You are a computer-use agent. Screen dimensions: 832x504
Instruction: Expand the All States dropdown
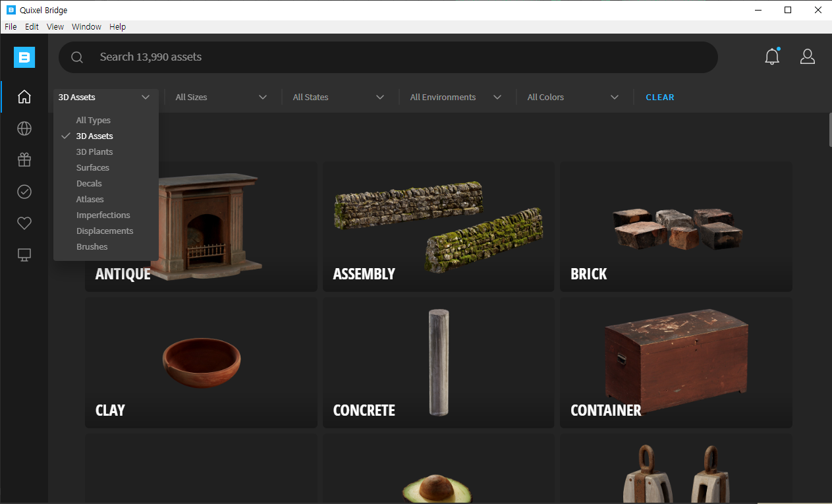point(339,97)
